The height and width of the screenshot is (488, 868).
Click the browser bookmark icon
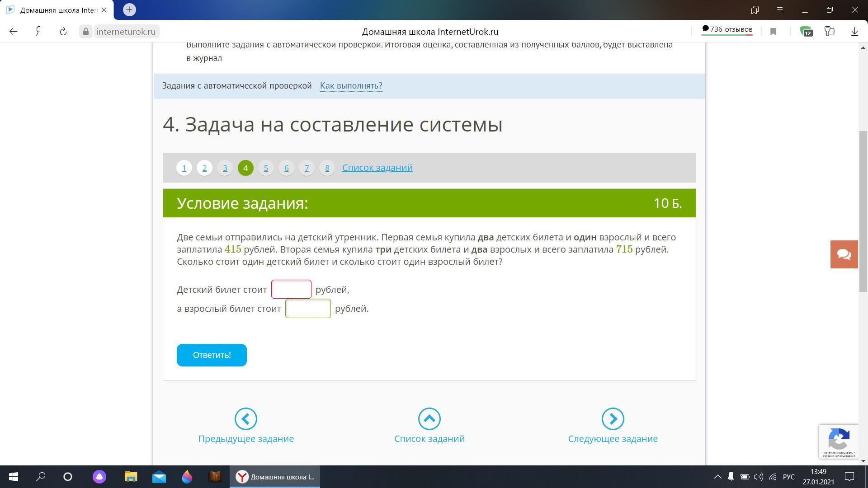point(773,32)
